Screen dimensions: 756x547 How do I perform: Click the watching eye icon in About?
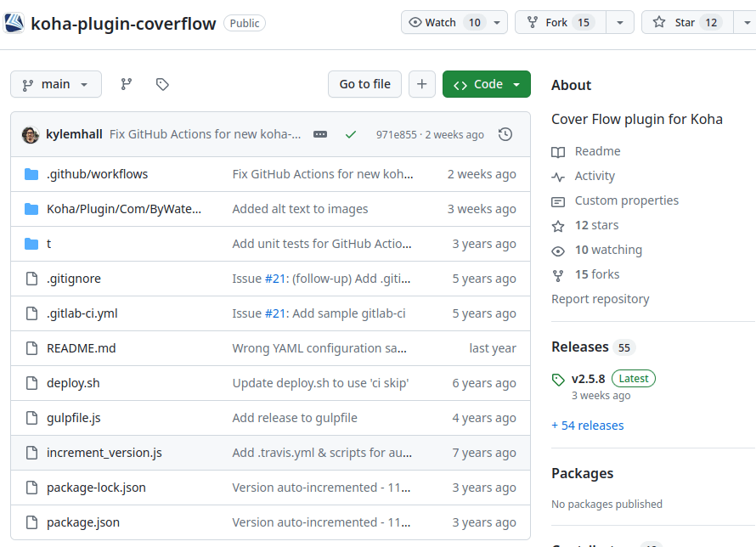coord(558,251)
